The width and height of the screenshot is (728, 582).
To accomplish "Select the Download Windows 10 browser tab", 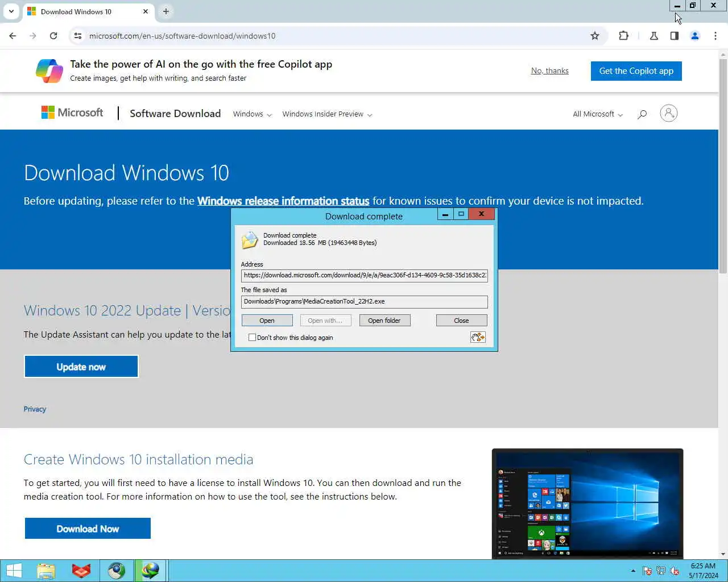I will (x=88, y=11).
